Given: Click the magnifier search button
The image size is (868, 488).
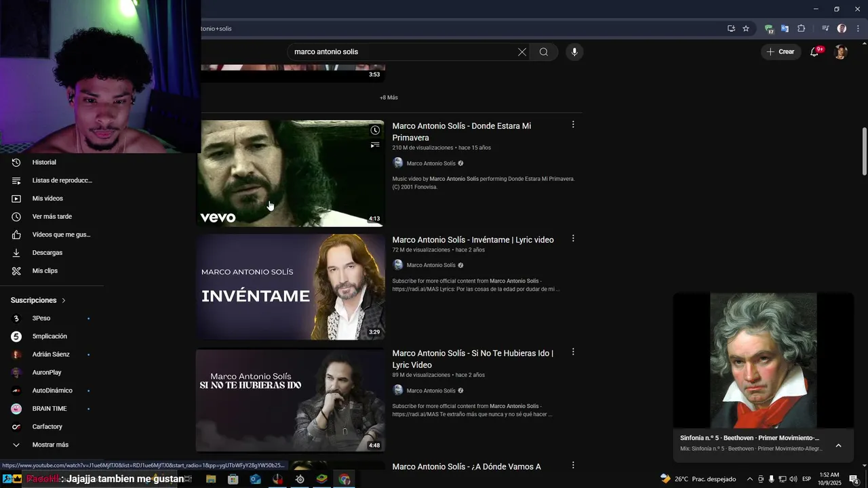Looking at the screenshot, I should (544, 52).
